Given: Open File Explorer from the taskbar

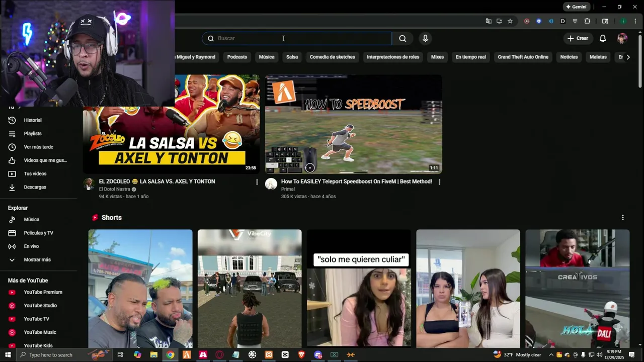Looking at the screenshot, I should click(x=154, y=355).
